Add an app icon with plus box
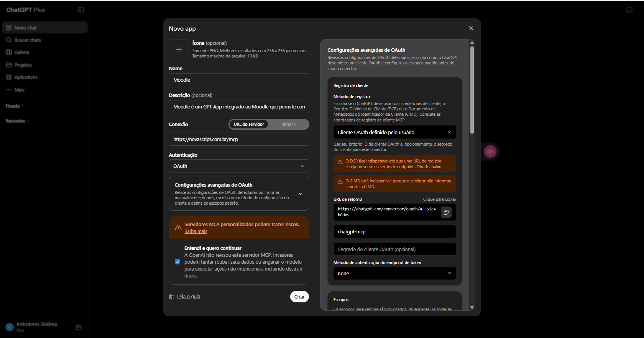This screenshot has width=644, height=338. tap(179, 49)
